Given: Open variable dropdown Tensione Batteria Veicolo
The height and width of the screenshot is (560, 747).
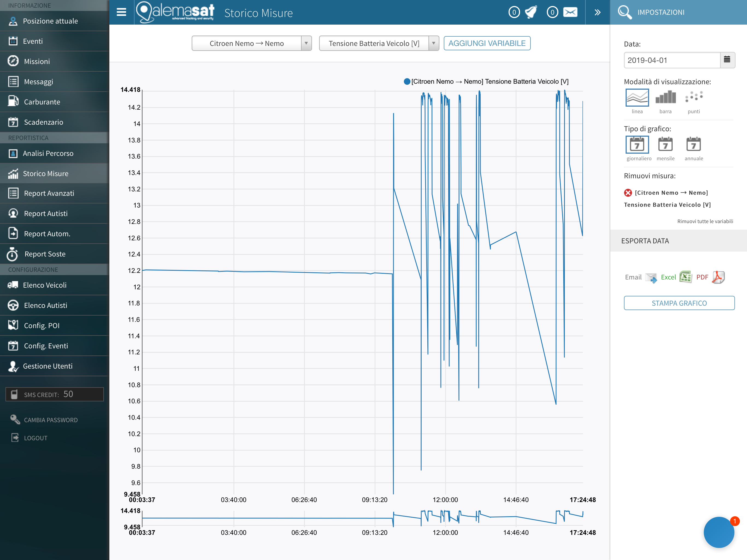Looking at the screenshot, I should (x=379, y=43).
